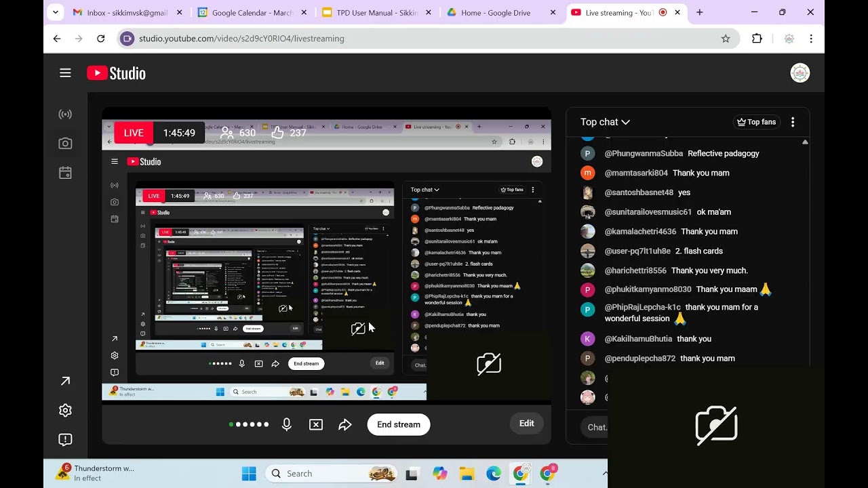
Task: Open Send feedback in the sidebar
Action: [x=65, y=440]
